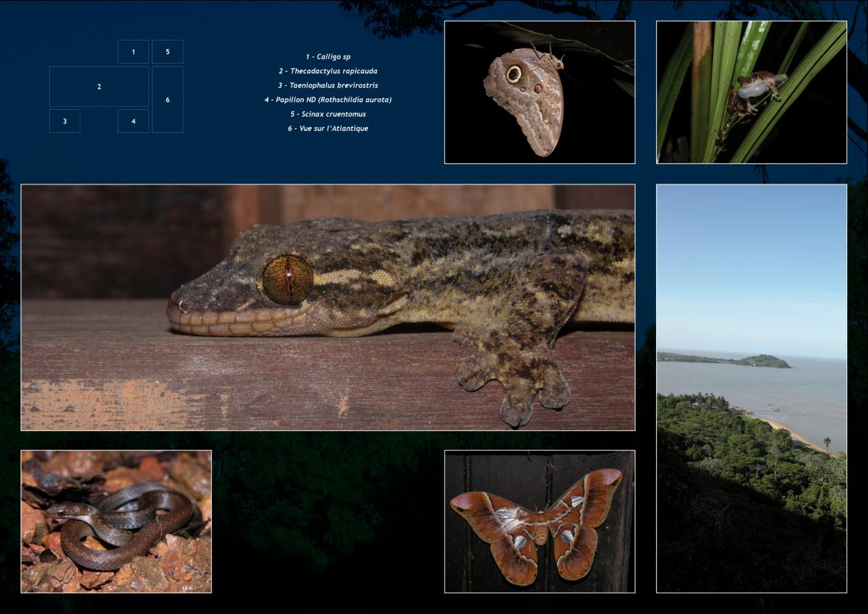Screen dimensions: 868x614
Task: Click the gecko's golden eye
Action: (x=287, y=280)
